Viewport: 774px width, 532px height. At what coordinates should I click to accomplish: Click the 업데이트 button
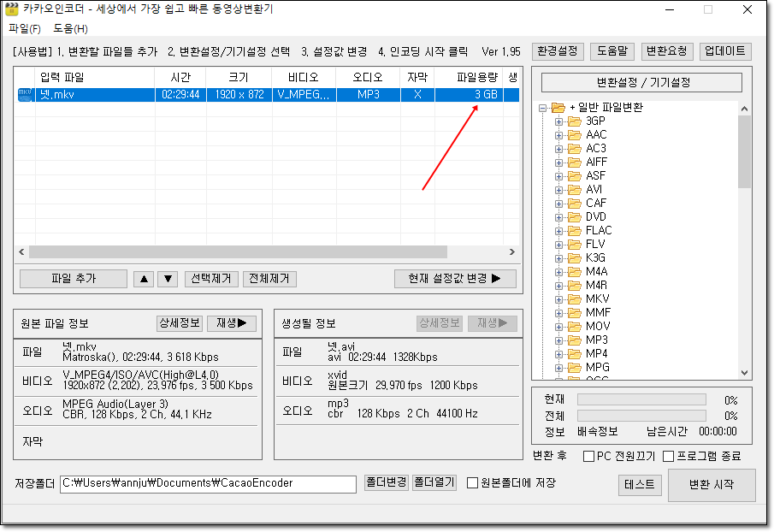click(x=725, y=51)
